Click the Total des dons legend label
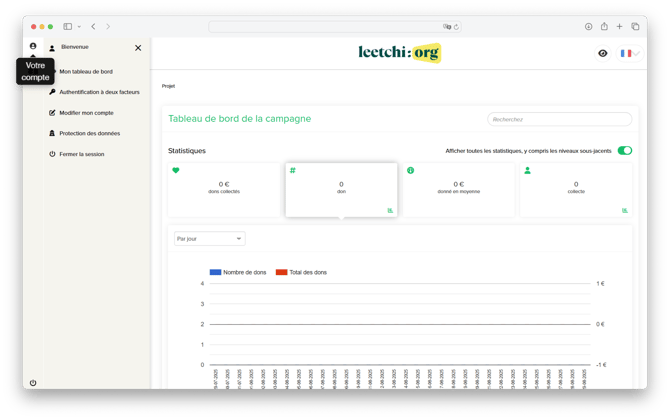Image resolution: width=670 pixels, height=420 pixels. [x=308, y=272]
